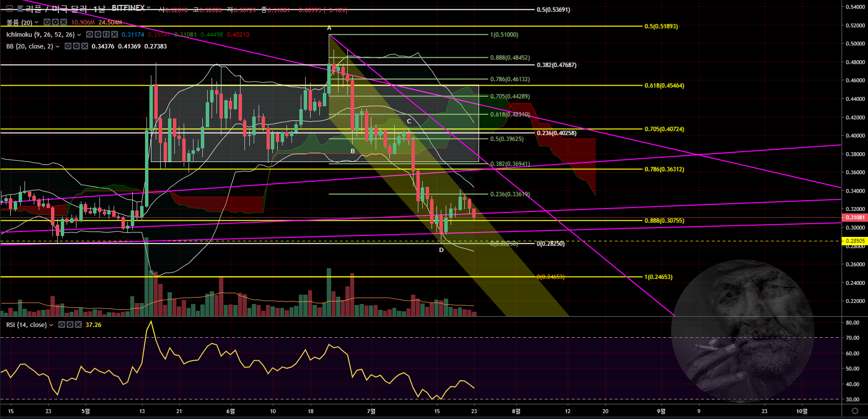This screenshot has height=419, width=868.
Task: Toggle visibility of the RSI indicator
Action: tap(62, 325)
